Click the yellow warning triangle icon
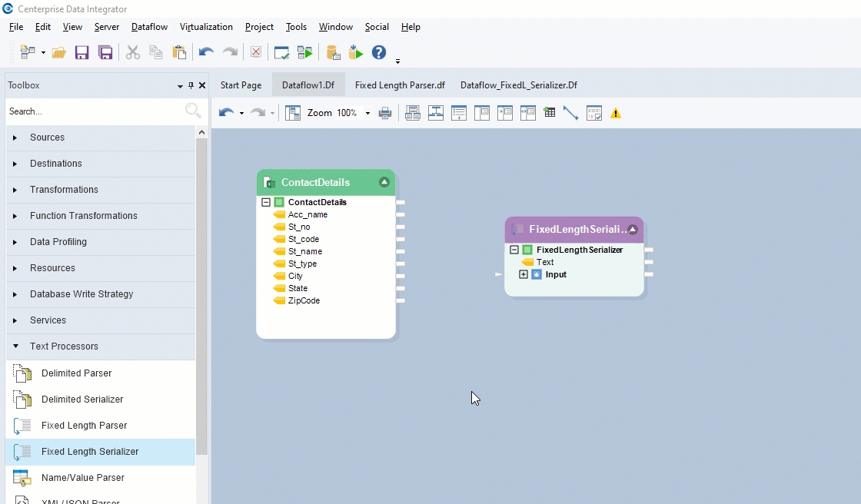Screen dimensions: 861x504 615,114
